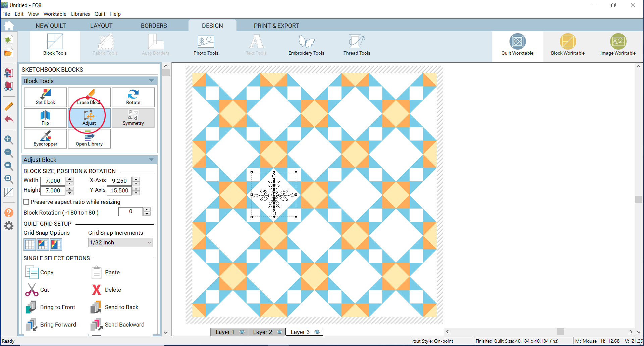Click the Paste option
Screen dimensions: 644x346
point(105,272)
